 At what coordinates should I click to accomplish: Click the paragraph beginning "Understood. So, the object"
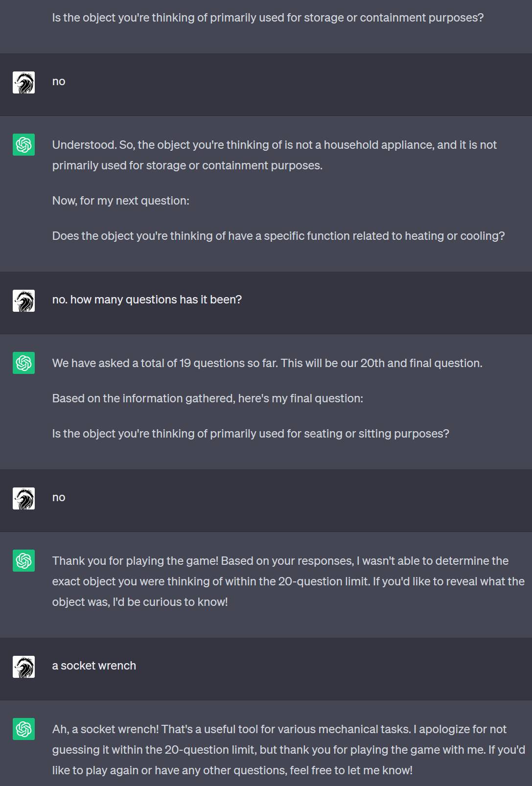[275, 155]
